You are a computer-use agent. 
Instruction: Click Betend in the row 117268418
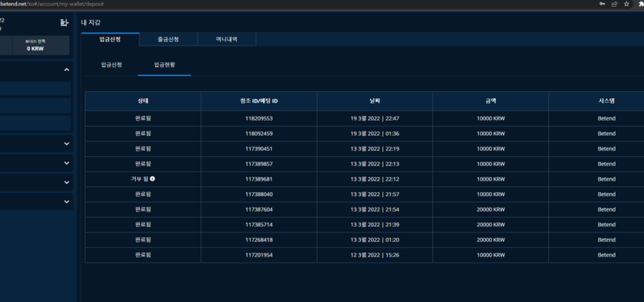click(607, 240)
